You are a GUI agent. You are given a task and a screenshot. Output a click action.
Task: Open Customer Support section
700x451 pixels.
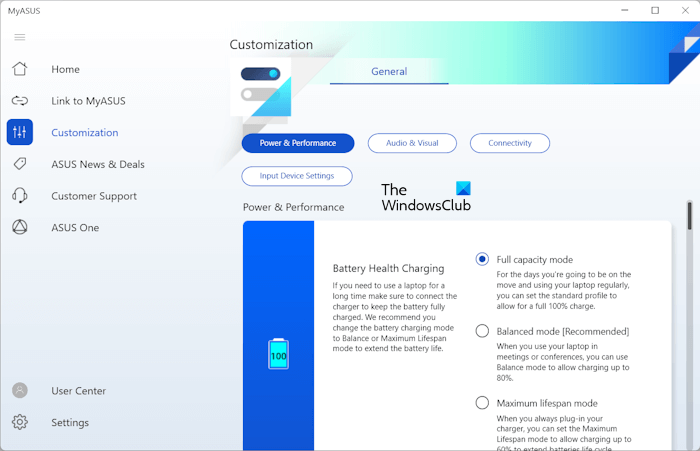(x=94, y=196)
